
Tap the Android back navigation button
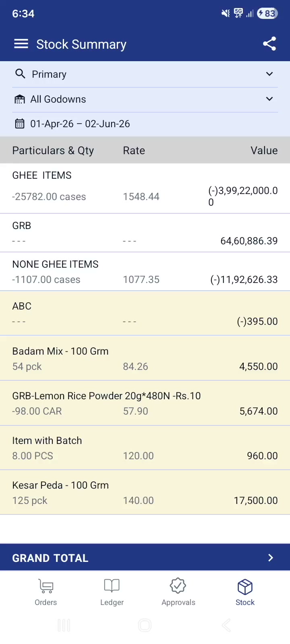click(226, 625)
